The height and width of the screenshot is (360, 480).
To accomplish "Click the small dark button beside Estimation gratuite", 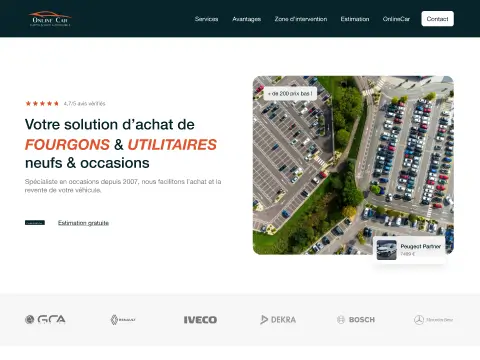I will pyautogui.click(x=35, y=223).
